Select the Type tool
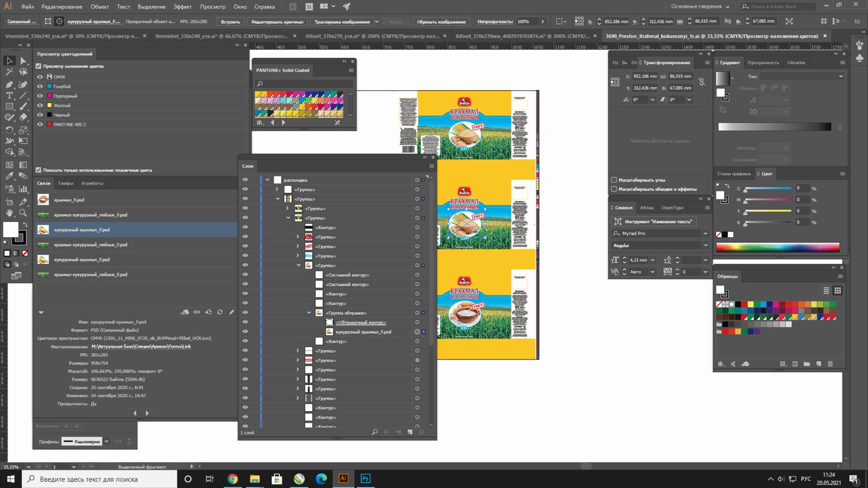868x488 pixels. pyautogui.click(x=9, y=95)
